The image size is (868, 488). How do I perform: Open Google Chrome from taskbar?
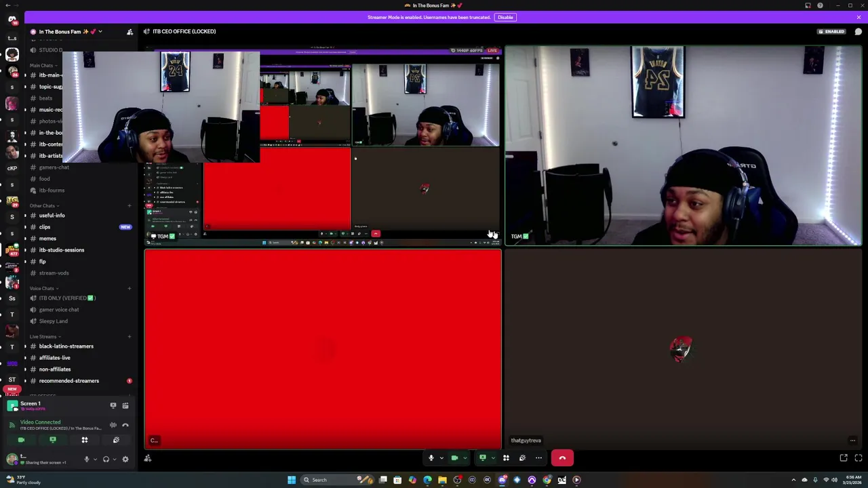tap(547, 480)
